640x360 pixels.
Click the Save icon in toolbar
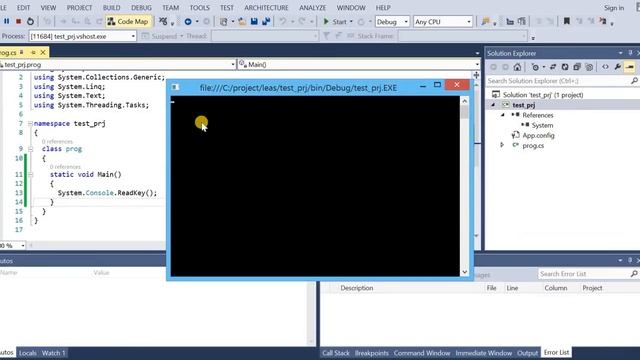pos(254,22)
